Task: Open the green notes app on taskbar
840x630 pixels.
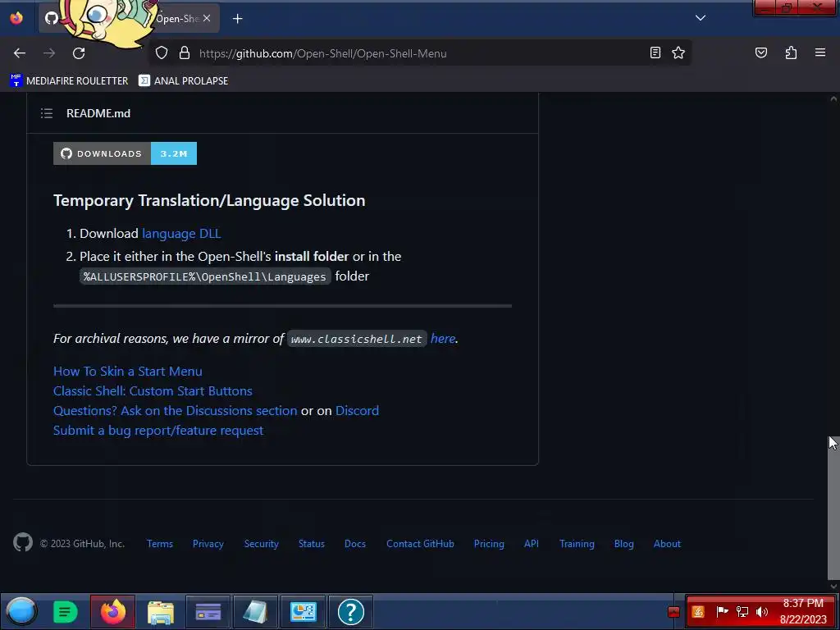Action: pos(66,611)
